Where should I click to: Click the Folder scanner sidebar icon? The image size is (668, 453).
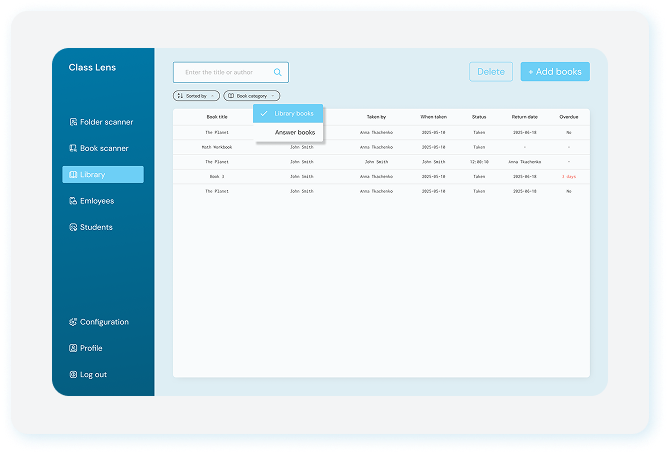click(x=73, y=122)
